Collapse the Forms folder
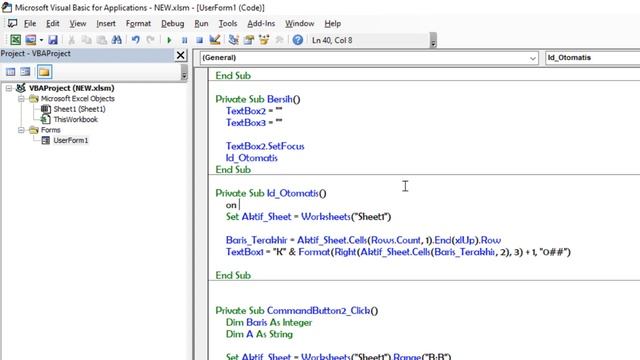 click(x=21, y=130)
